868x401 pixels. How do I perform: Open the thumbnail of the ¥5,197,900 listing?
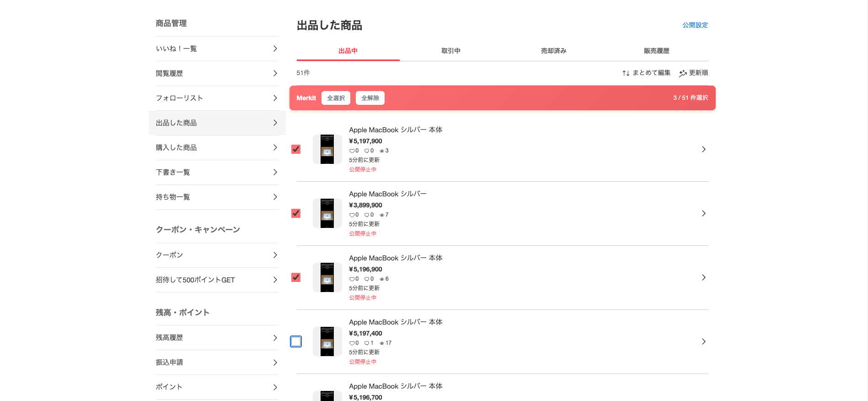[327, 149]
